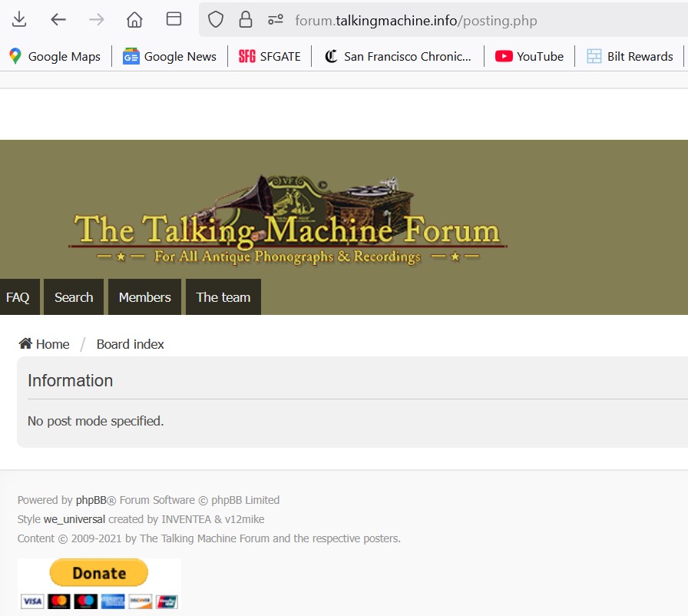Open the SFGATE bookmark
This screenshot has height=616, width=688.
[x=270, y=56]
